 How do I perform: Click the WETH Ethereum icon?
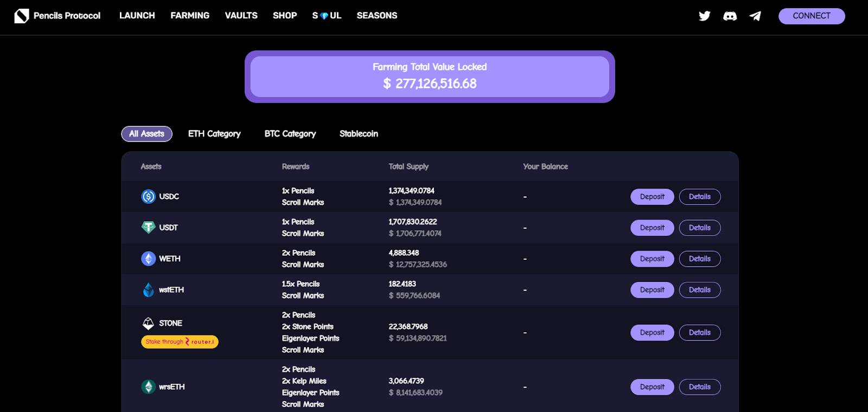[148, 259]
